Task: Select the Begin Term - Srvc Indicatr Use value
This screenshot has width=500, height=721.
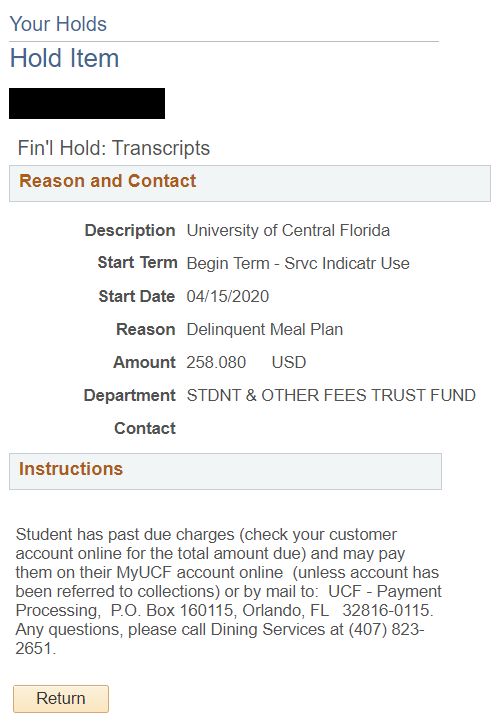Action: (298, 263)
